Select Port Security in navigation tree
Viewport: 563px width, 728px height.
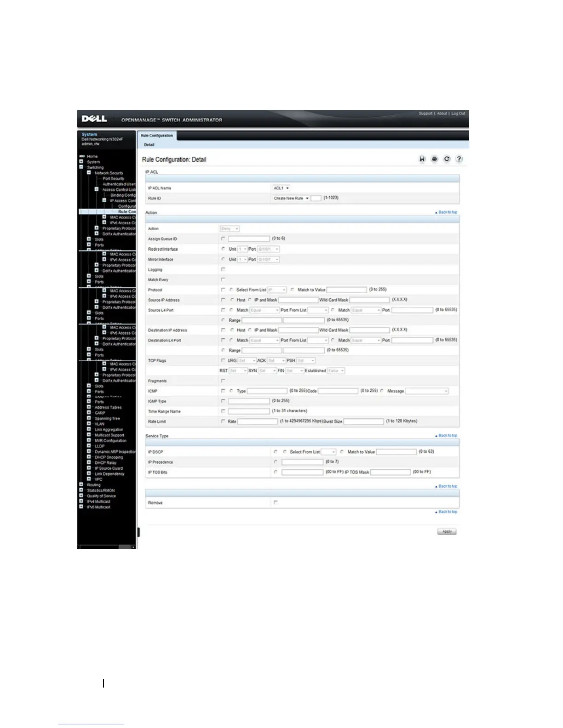(x=113, y=178)
